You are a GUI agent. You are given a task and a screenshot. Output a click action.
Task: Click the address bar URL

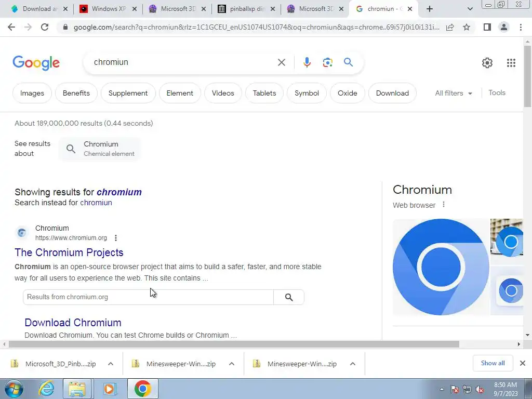[x=256, y=27]
